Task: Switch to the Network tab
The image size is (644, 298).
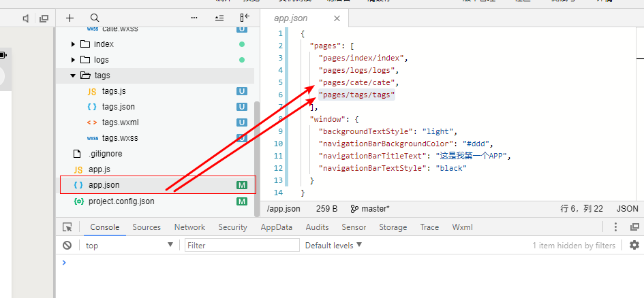Action: pyautogui.click(x=189, y=227)
